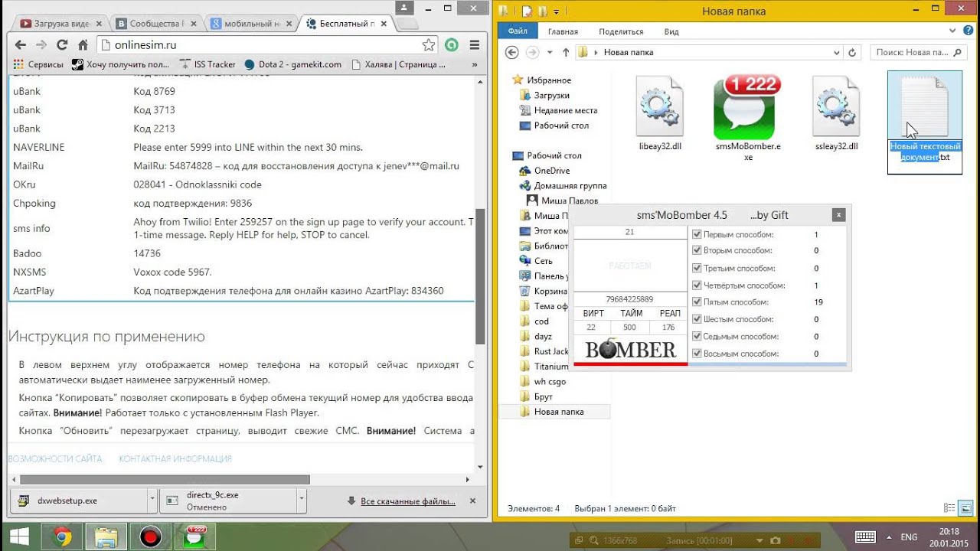This screenshot has height=551, width=980.
Task: Toggle Восьмым способом checkbox
Action: coord(697,354)
